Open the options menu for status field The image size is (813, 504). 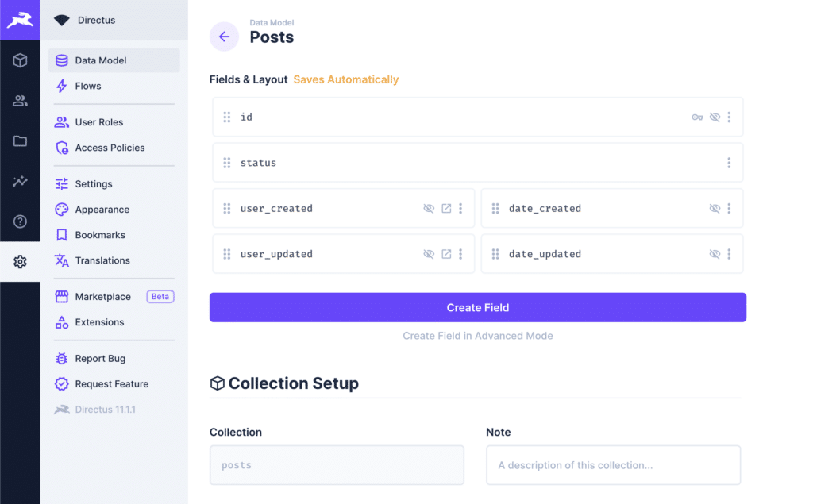click(x=729, y=163)
